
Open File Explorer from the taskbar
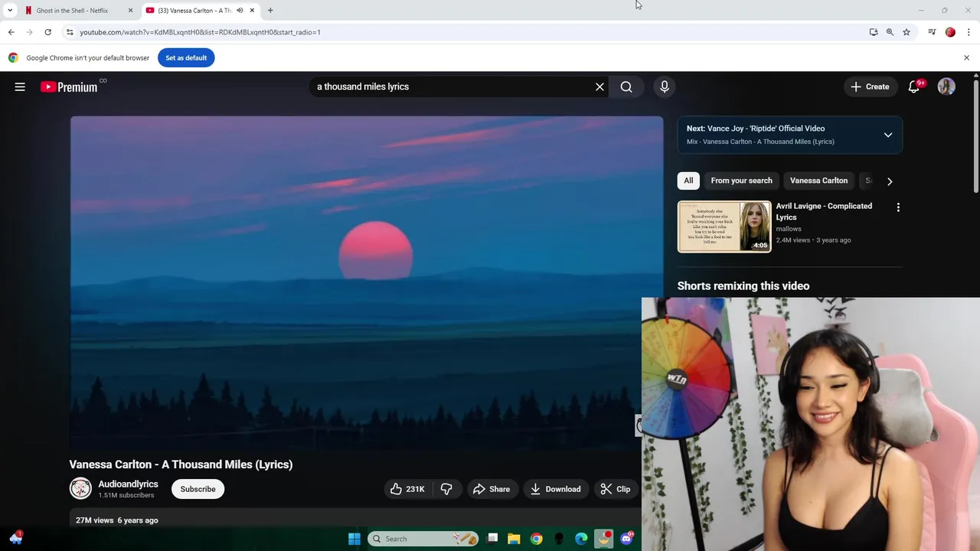pyautogui.click(x=514, y=539)
